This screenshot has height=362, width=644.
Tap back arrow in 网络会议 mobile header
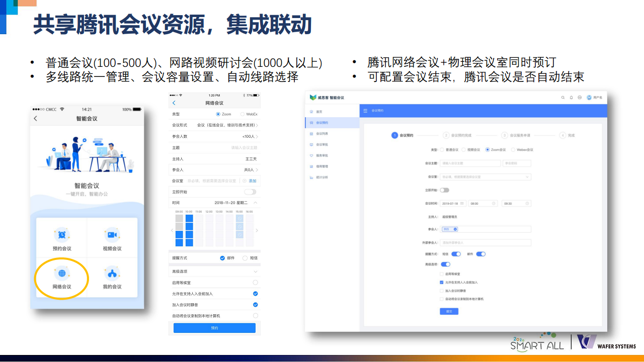(174, 103)
